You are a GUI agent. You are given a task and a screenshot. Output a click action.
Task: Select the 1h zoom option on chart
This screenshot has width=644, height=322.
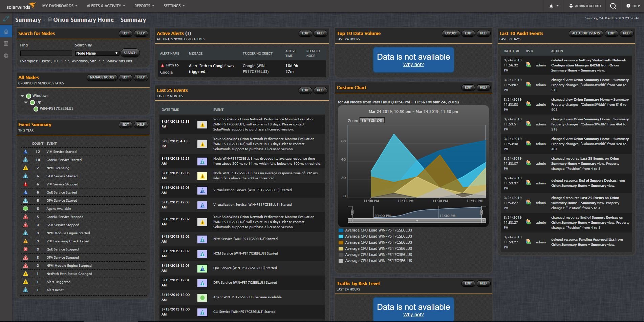click(x=364, y=120)
